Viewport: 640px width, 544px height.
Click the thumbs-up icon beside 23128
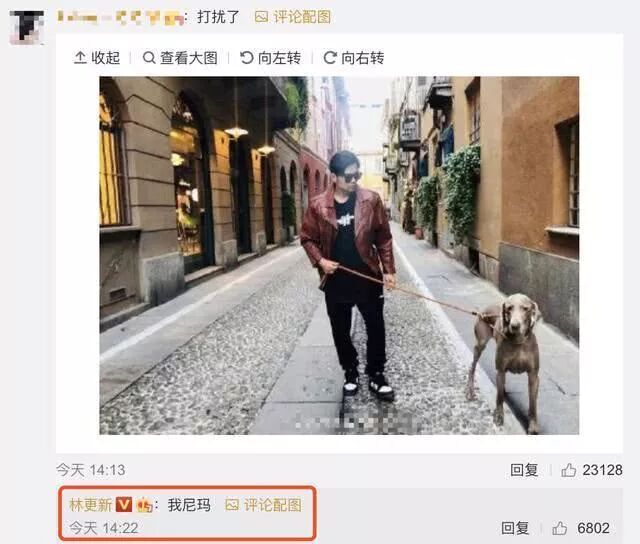(568, 470)
